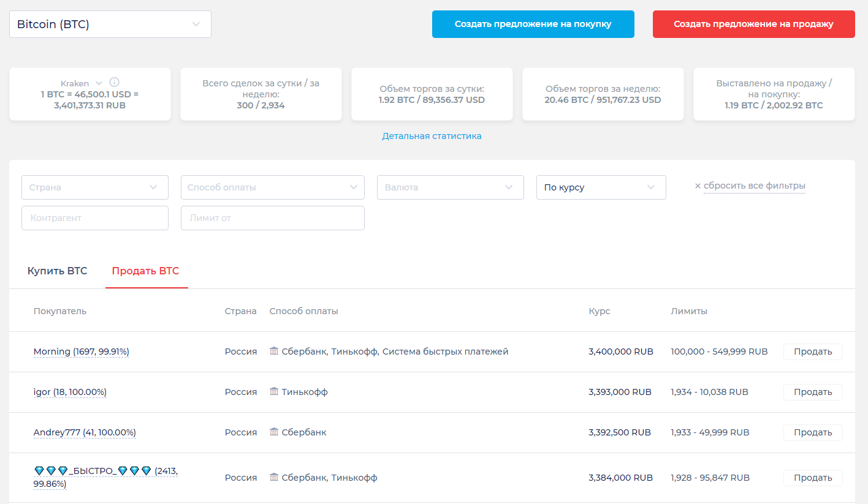Click the limits 100,000 - 549,999 RUB
This screenshot has width=868, height=504.
click(720, 352)
